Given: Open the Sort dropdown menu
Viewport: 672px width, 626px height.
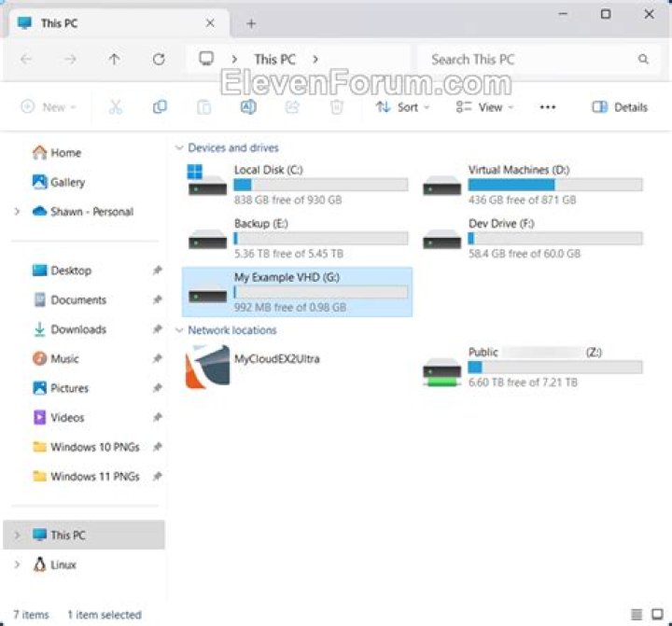Looking at the screenshot, I should click(x=402, y=107).
